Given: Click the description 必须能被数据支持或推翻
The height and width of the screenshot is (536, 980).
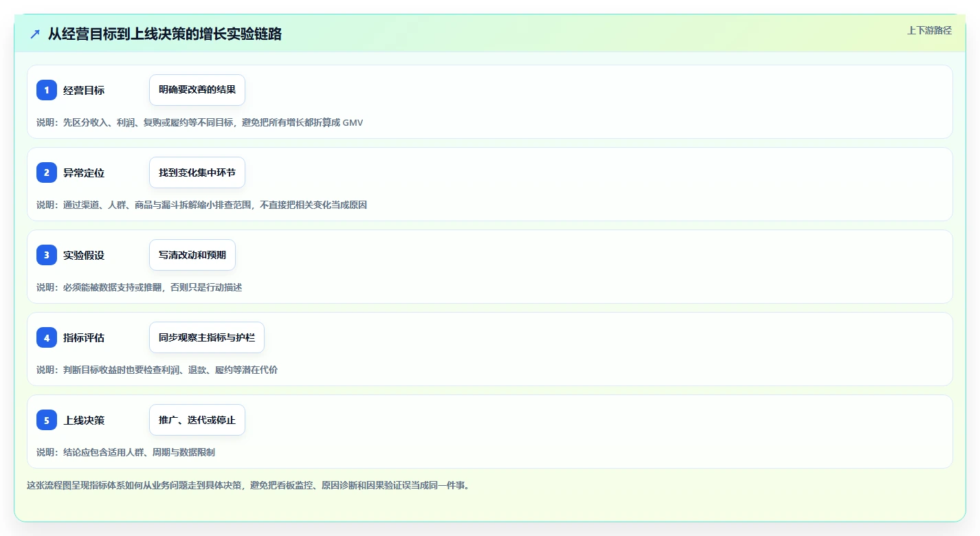Looking at the screenshot, I should click(140, 287).
